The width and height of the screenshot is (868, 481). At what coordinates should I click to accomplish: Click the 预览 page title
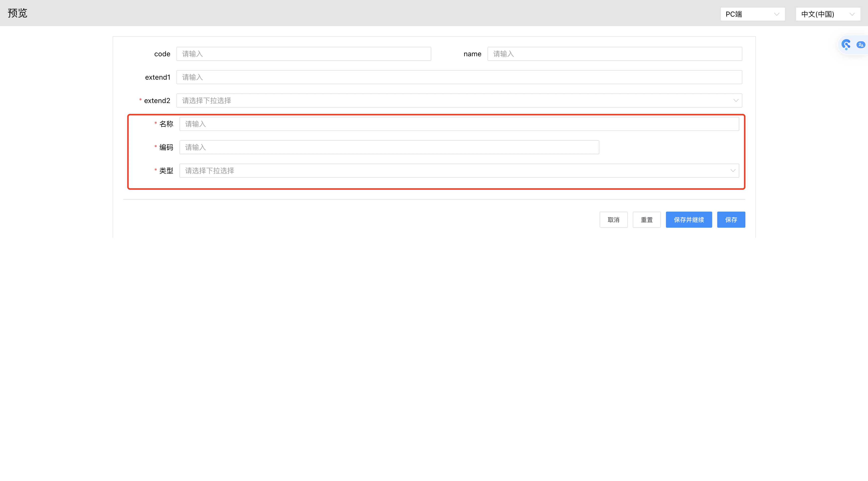coord(18,13)
